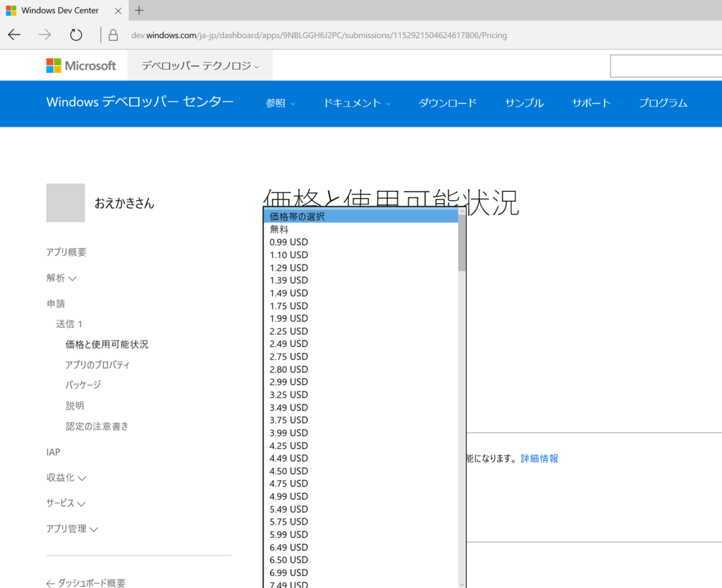Click the price list scroll-up arrow
The height and width of the screenshot is (588, 722).
(462, 212)
